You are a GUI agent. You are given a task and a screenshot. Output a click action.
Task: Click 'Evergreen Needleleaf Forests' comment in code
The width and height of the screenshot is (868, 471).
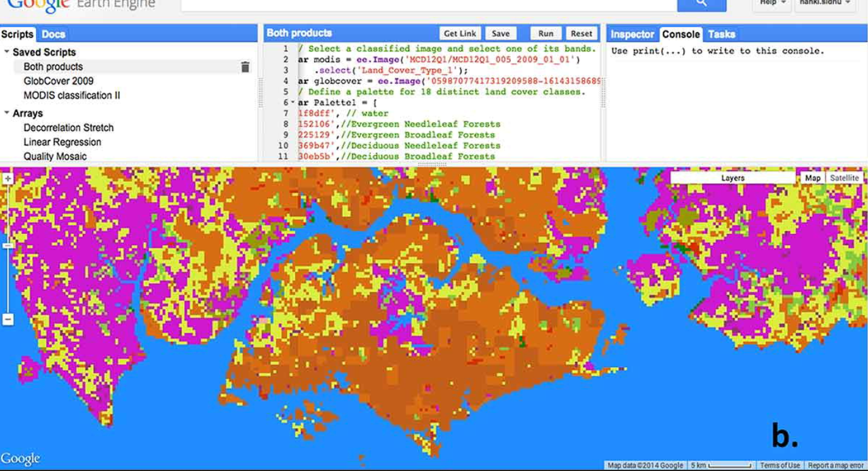tap(421, 124)
